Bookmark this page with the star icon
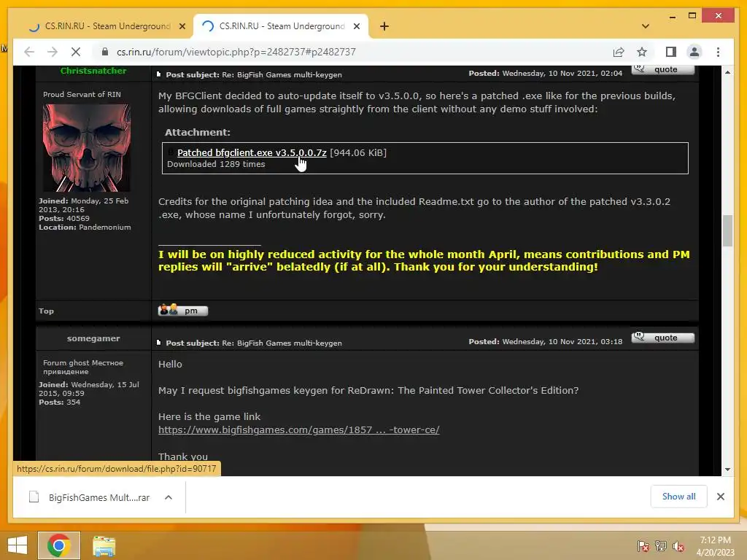747x560 pixels. [642, 52]
